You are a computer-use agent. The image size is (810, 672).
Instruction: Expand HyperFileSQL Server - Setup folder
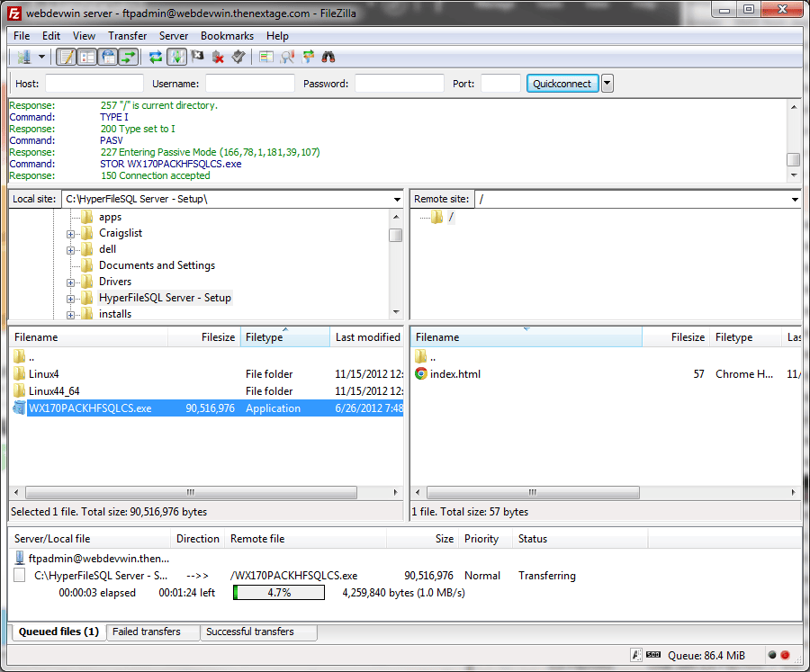(70, 299)
